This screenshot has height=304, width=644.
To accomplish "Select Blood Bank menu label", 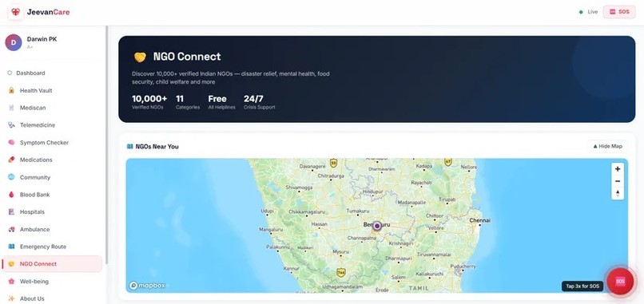I will pyautogui.click(x=35, y=195).
